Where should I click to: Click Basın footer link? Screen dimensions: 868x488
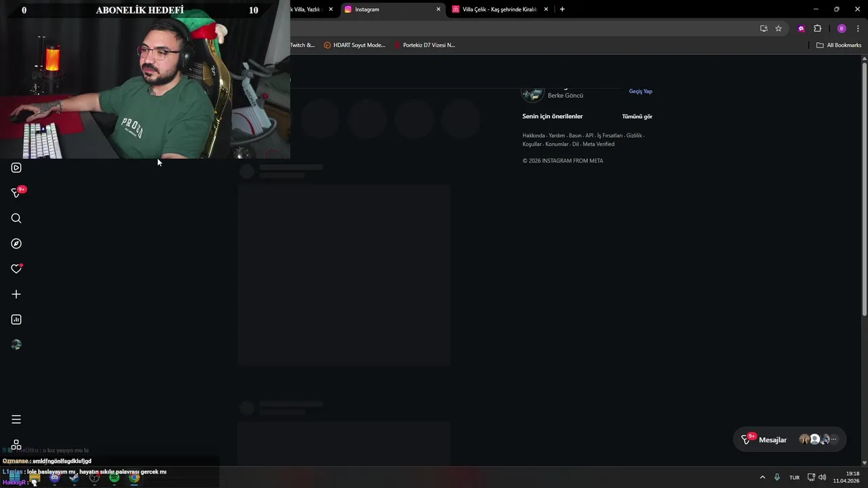click(575, 136)
